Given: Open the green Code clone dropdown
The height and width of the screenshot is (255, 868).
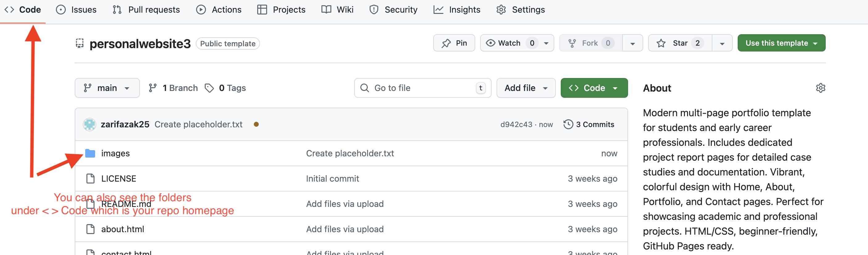Looking at the screenshot, I should [594, 88].
